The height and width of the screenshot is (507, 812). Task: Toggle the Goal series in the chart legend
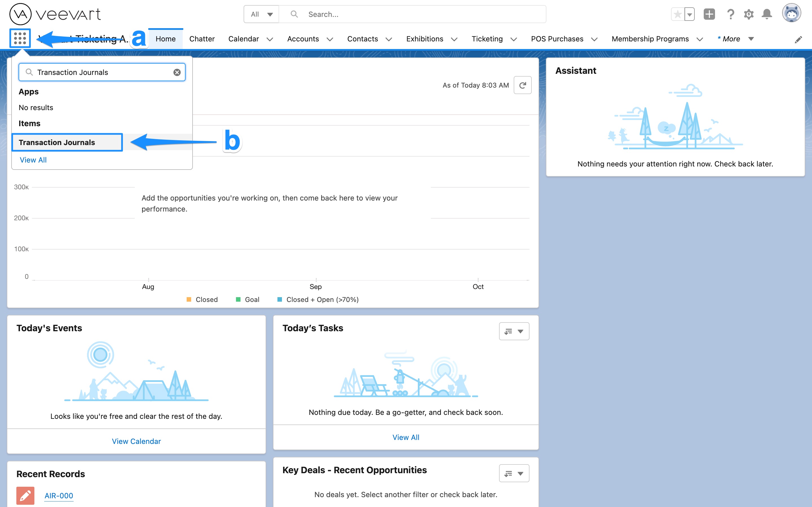click(x=247, y=299)
